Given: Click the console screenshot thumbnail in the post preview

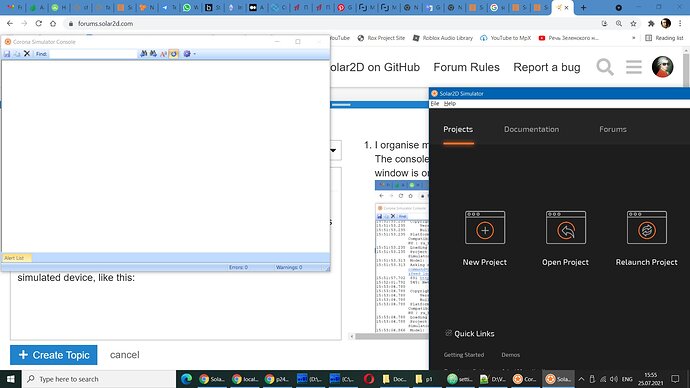Looking at the screenshot, I should pyautogui.click(x=402, y=256).
